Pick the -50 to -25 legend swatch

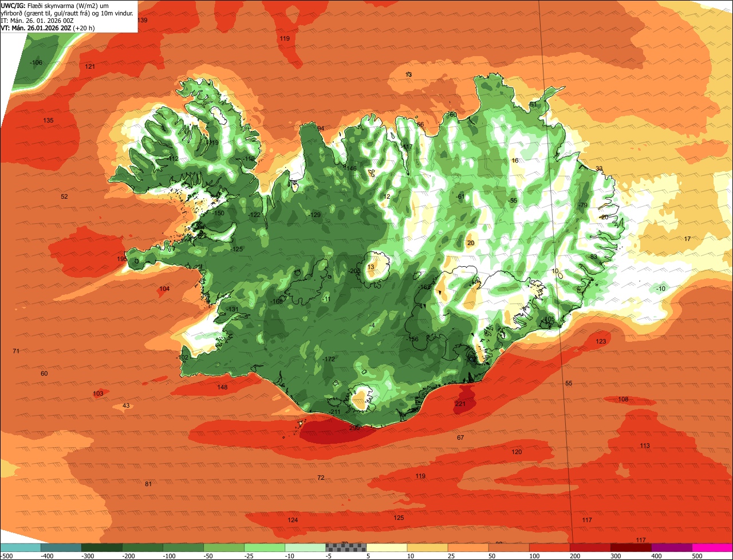(x=223, y=547)
